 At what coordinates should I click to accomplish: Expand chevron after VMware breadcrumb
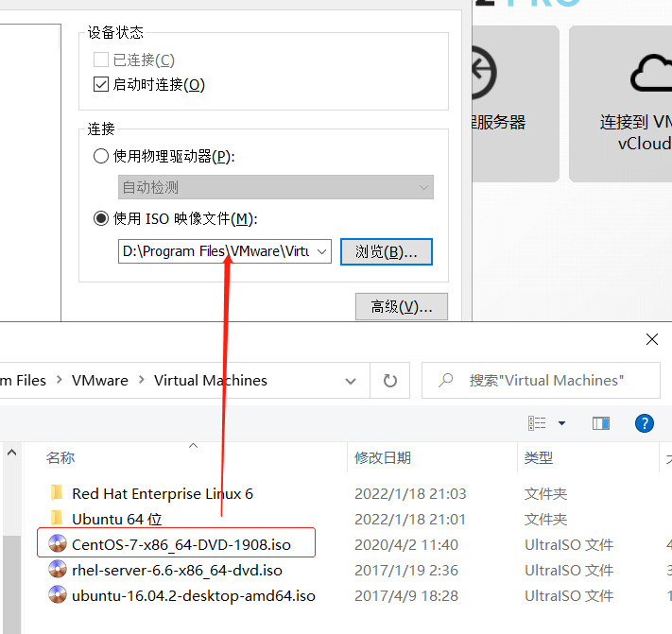point(142,380)
